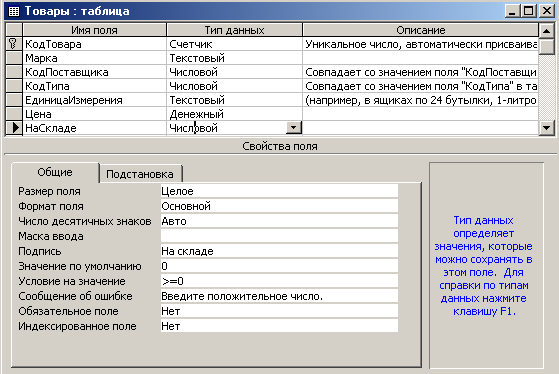Click the description cell for КодПоставщика
Viewport: 559px width, 374px height.
click(x=421, y=72)
